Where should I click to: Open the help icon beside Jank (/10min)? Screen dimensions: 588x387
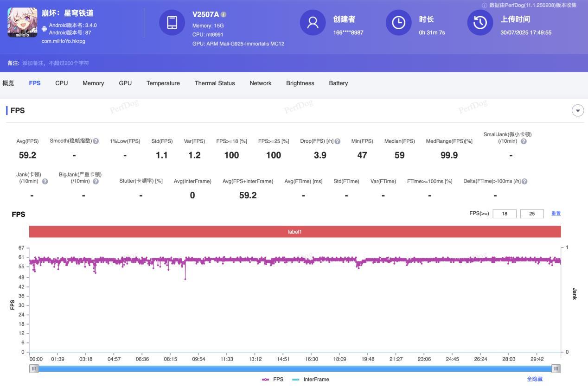(45, 181)
